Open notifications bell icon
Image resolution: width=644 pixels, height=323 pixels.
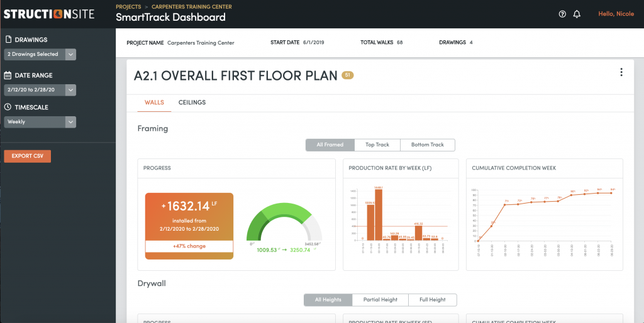(x=577, y=14)
